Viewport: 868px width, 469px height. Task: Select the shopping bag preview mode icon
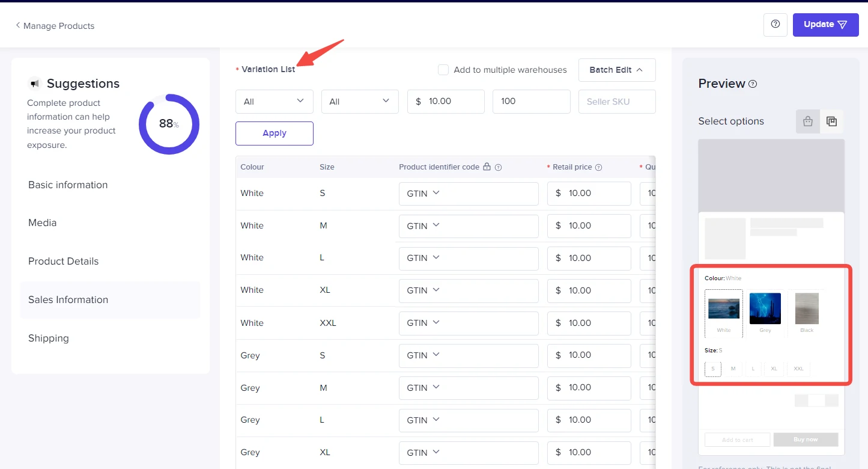coord(807,121)
